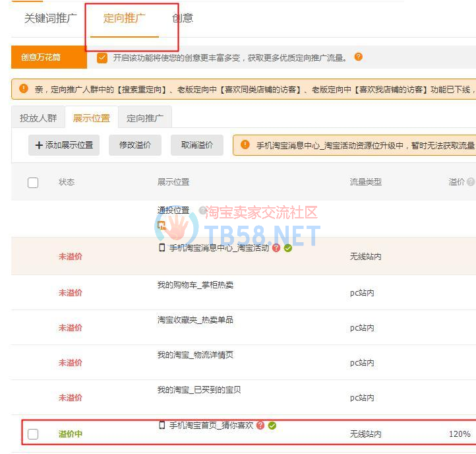Click the 添加展示位置 button
The width and height of the screenshot is (476, 454).
(x=64, y=145)
